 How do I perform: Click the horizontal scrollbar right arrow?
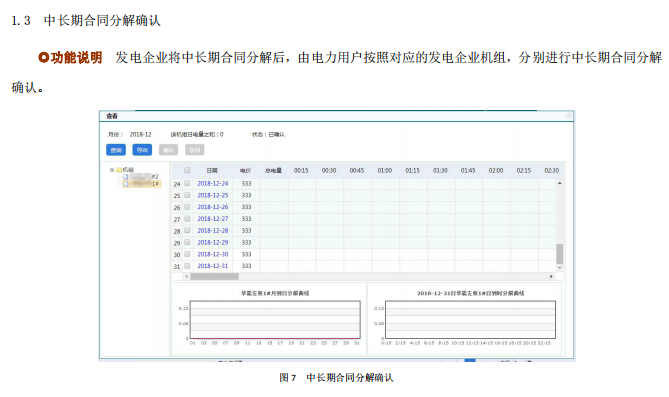point(551,277)
